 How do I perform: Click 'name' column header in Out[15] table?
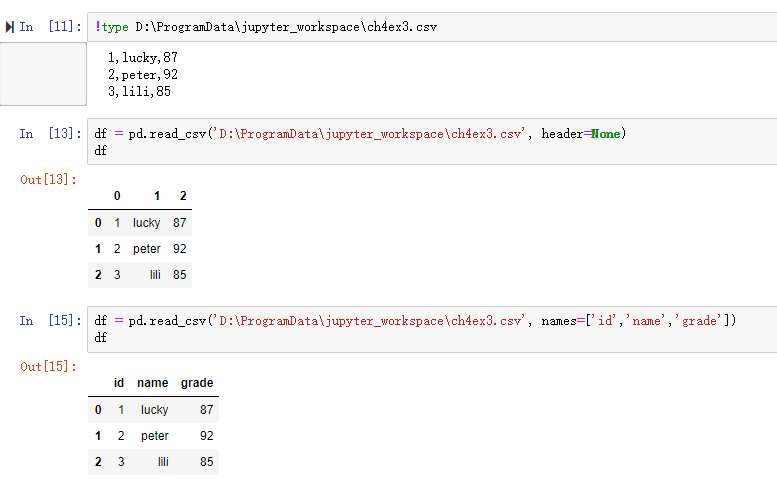[x=153, y=383]
